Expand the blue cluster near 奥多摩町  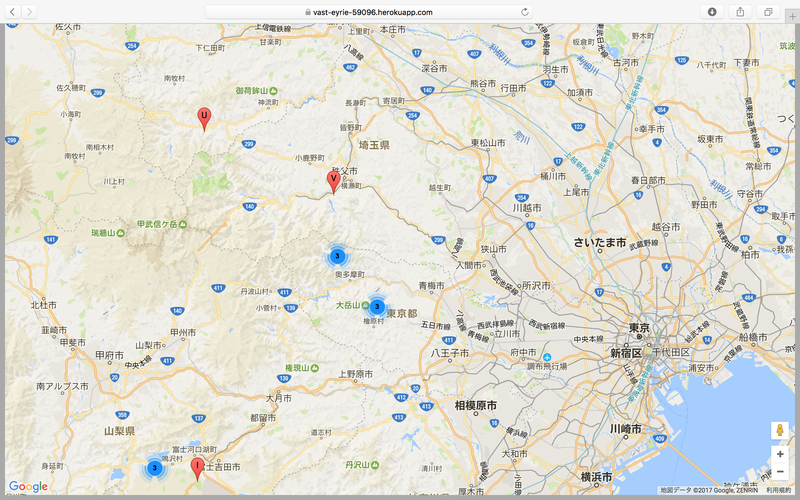338,256
